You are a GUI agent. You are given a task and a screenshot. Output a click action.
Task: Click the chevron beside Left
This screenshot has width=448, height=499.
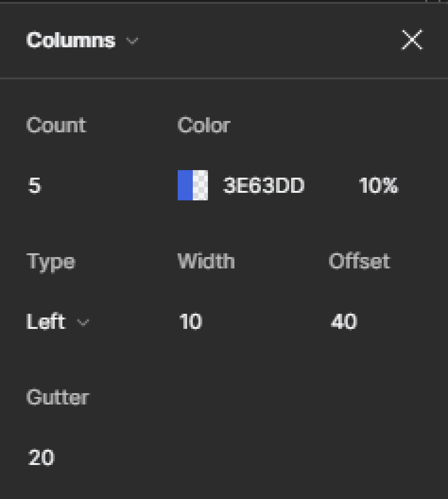point(83,323)
